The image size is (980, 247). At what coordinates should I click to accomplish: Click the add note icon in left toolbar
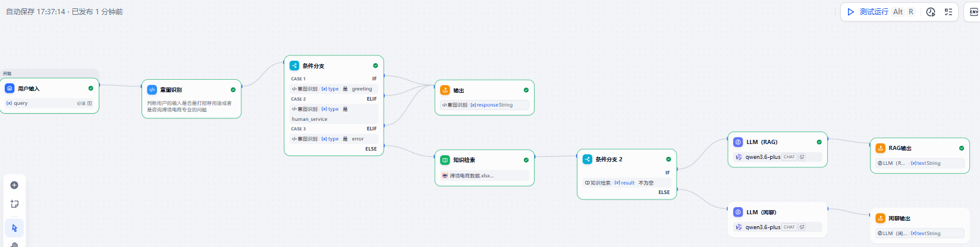point(14,204)
